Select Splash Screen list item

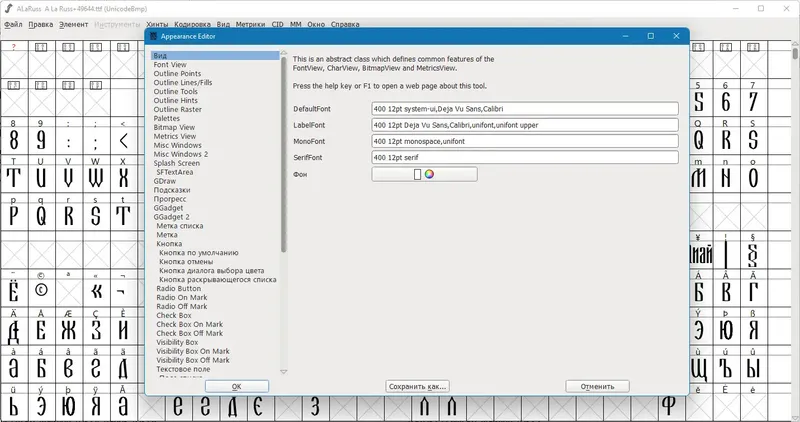pos(177,163)
